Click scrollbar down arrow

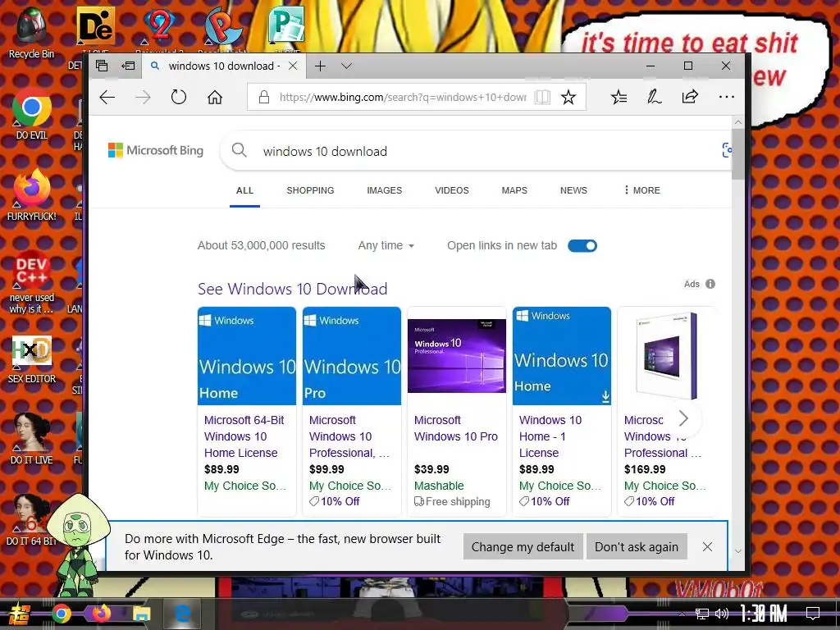(x=737, y=551)
